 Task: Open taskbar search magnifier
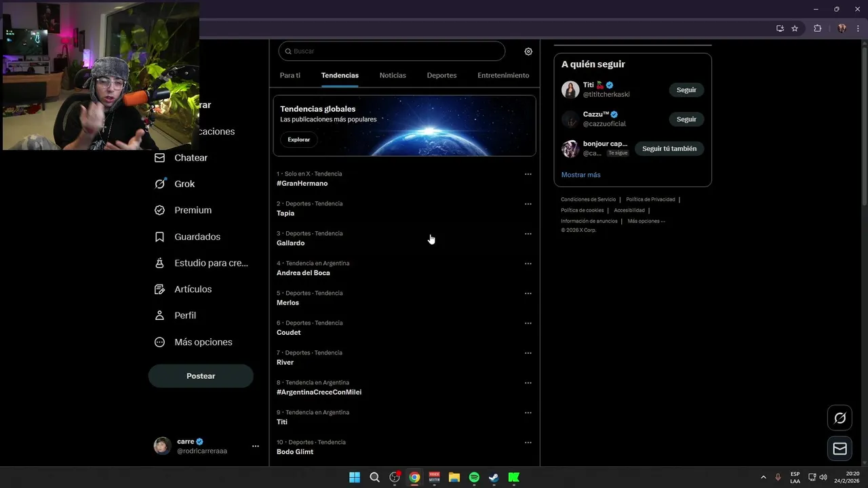pyautogui.click(x=374, y=477)
